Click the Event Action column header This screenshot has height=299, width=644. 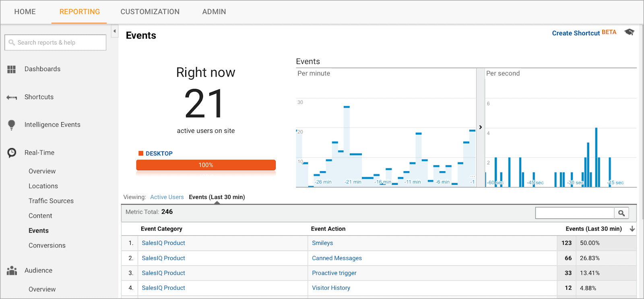coord(328,229)
